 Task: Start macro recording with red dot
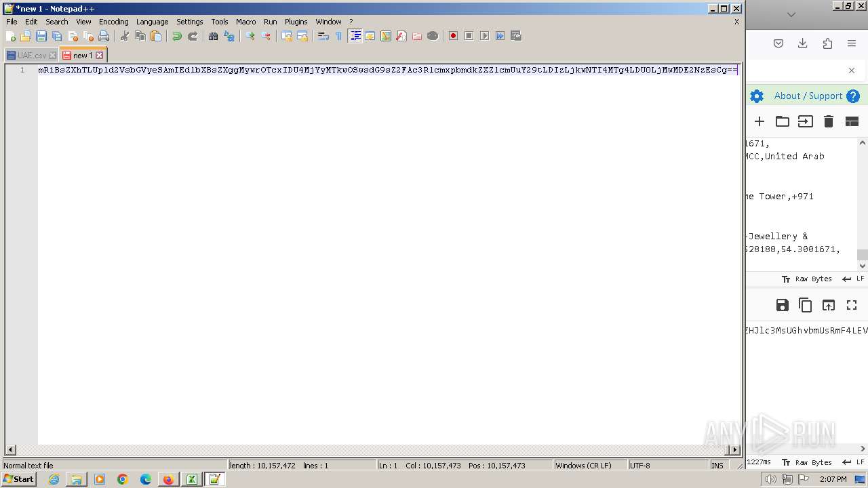point(453,36)
